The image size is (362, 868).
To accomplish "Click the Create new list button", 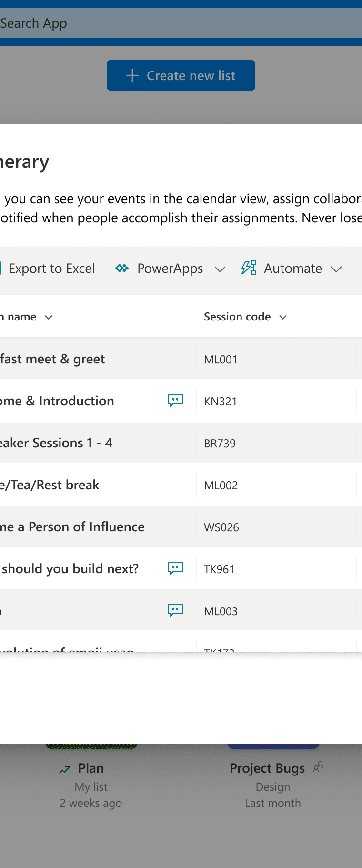I will point(181,75).
